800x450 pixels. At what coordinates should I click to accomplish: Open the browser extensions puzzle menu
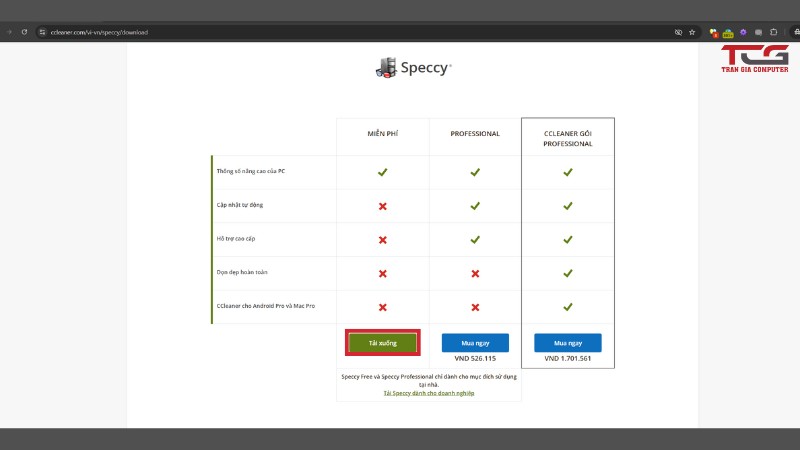point(774,32)
